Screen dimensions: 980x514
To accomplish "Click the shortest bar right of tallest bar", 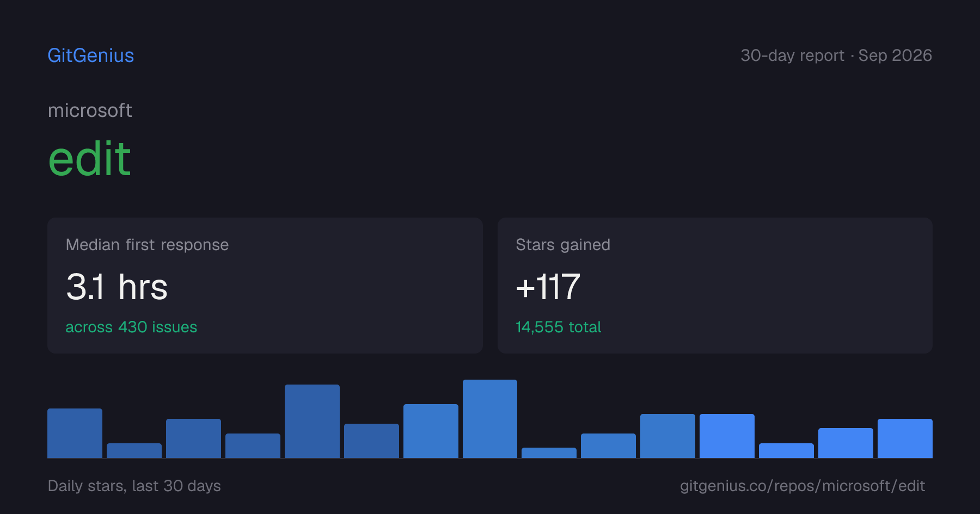I will [x=549, y=453].
